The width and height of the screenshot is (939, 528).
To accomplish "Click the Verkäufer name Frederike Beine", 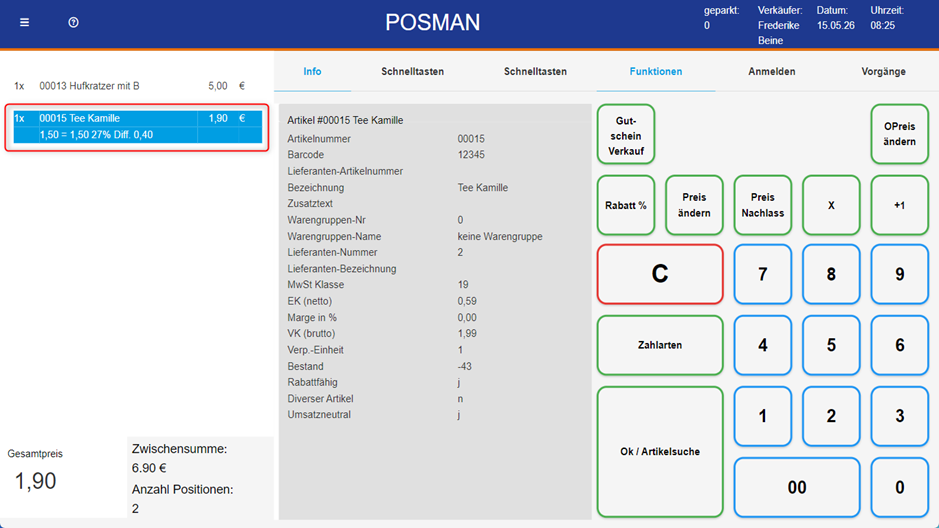I will (779, 33).
